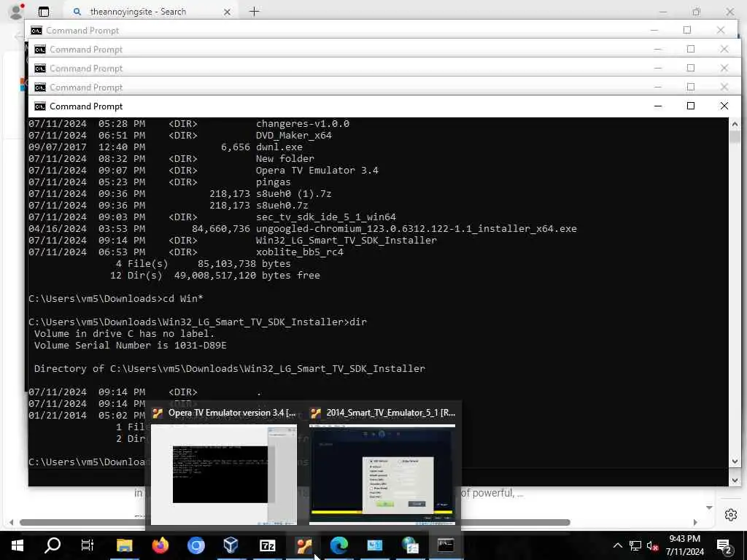Click the browser horizontal scrollbar thumb
The image size is (747, 560).
[x=295, y=522]
